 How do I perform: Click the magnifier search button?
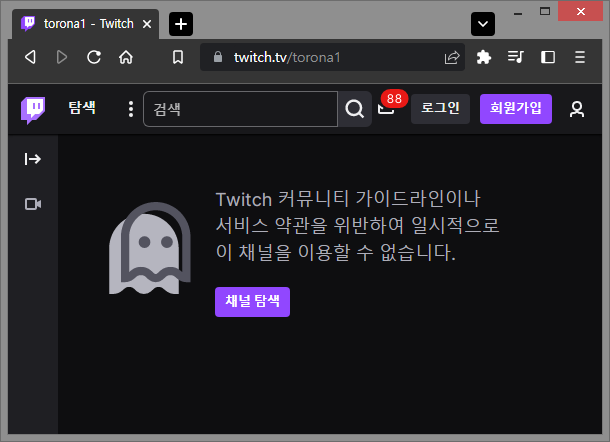coord(354,109)
